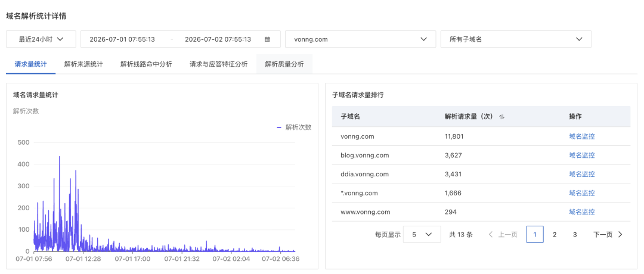Viewport: 644px width, 274px height.
Task: Open the calendar icon in date range
Action: pyautogui.click(x=267, y=39)
